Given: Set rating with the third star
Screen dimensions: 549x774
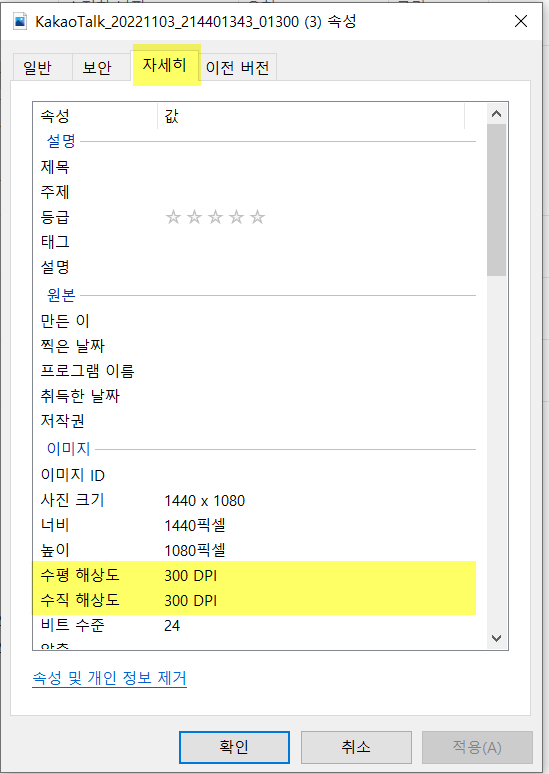Looking at the screenshot, I should click(215, 217).
